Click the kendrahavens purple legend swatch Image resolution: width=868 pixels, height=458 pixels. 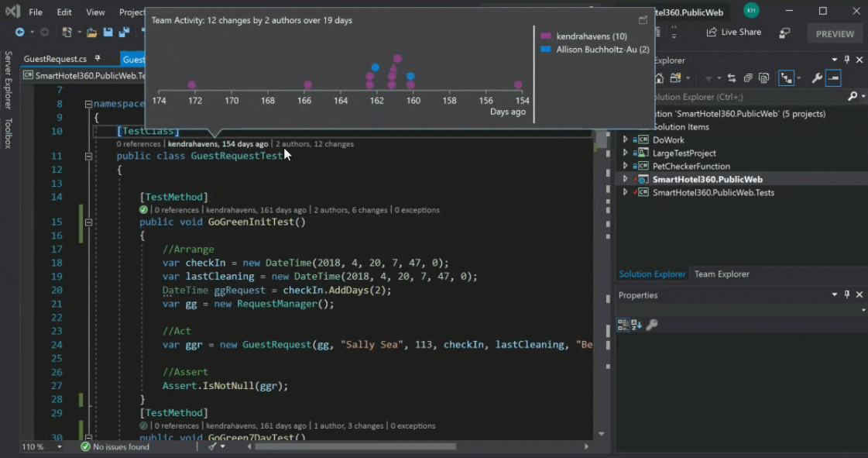546,36
